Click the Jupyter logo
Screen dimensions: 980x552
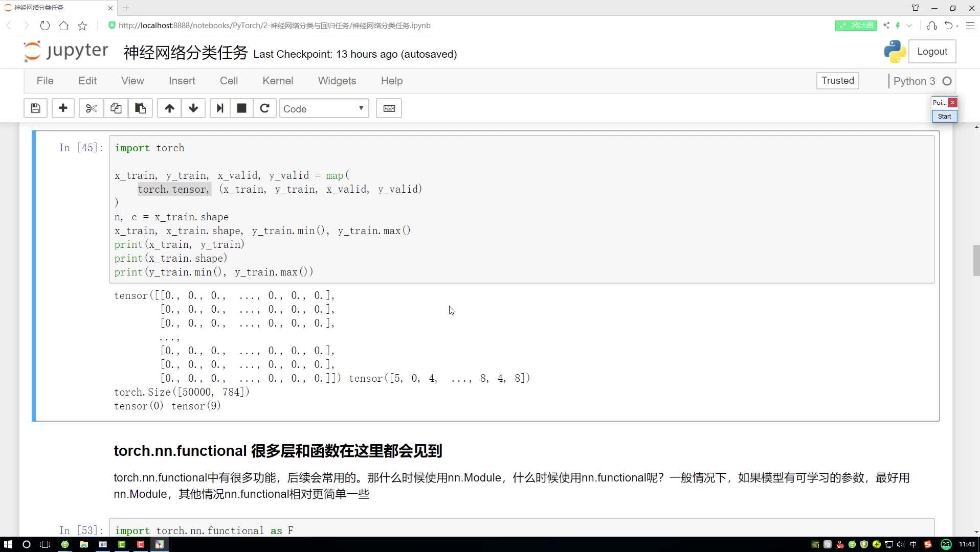65,51
